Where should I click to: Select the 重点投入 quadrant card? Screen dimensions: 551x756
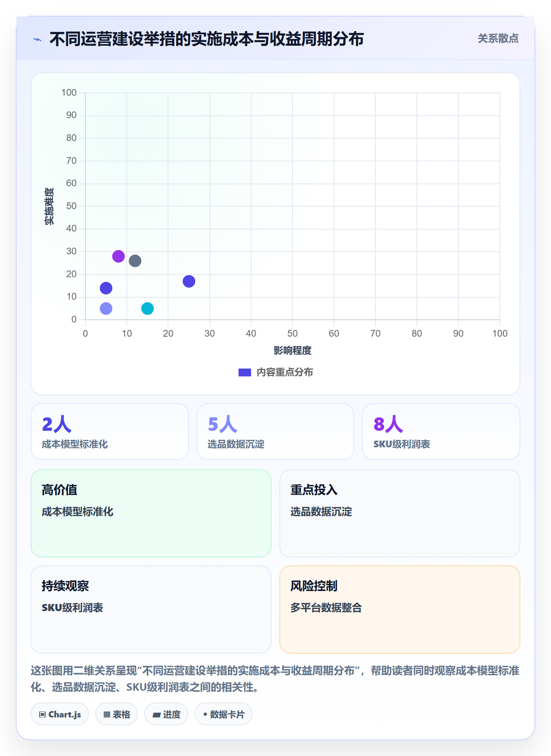(x=400, y=513)
